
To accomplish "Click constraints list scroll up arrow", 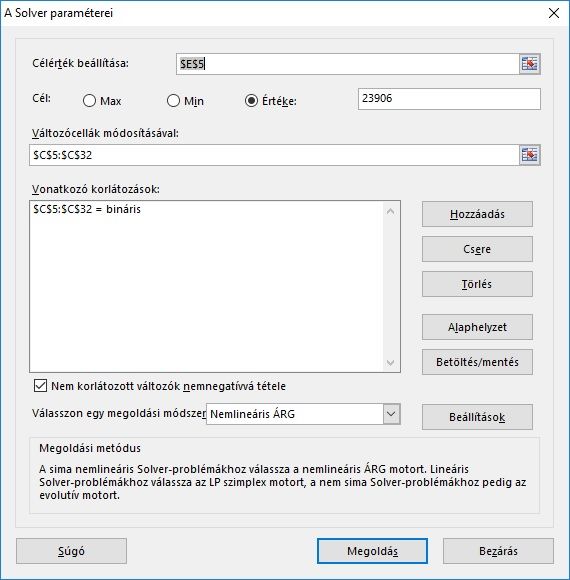I will [390, 212].
